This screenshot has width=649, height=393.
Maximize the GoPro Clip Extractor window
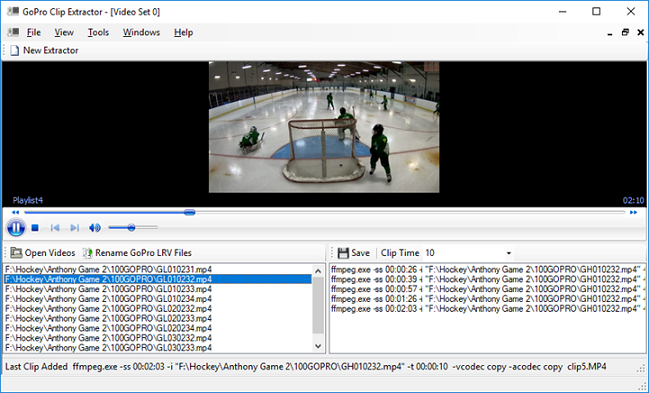[x=596, y=11]
